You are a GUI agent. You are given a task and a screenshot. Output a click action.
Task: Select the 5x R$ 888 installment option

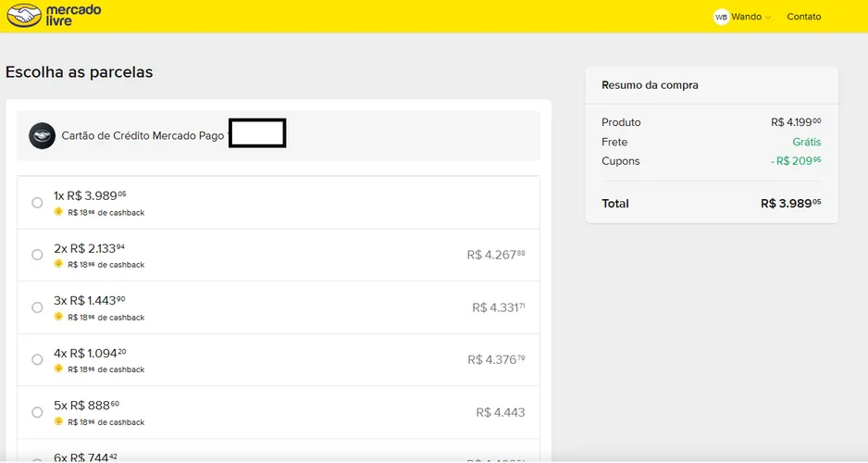coord(37,412)
